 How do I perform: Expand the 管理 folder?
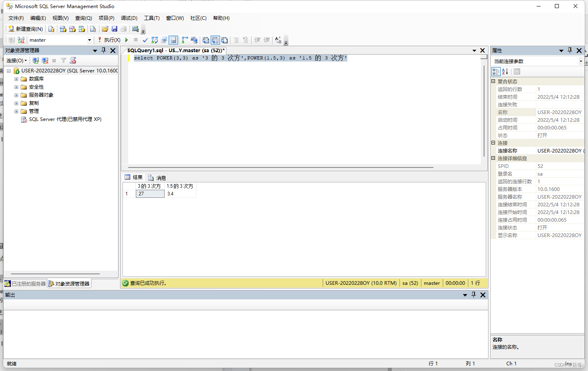[x=16, y=111]
